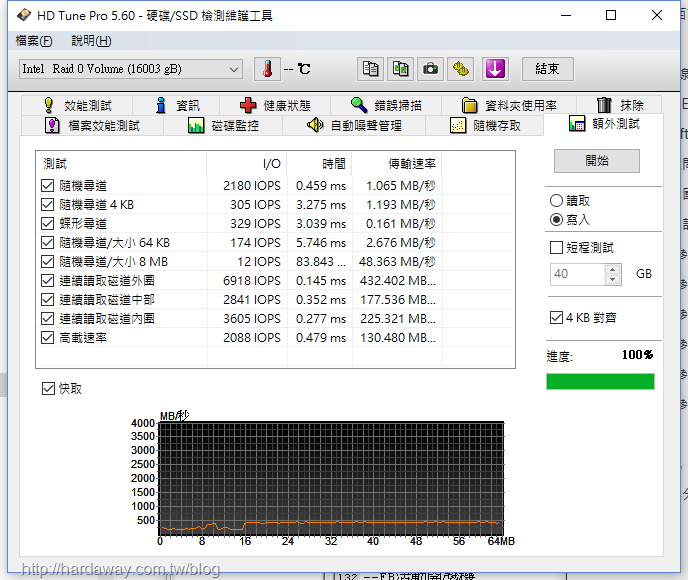Click the magnifier icon on 錯誤掃描 tab
This screenshot has width=688, height=580.
pyautogui.click(x=359, y=105)
